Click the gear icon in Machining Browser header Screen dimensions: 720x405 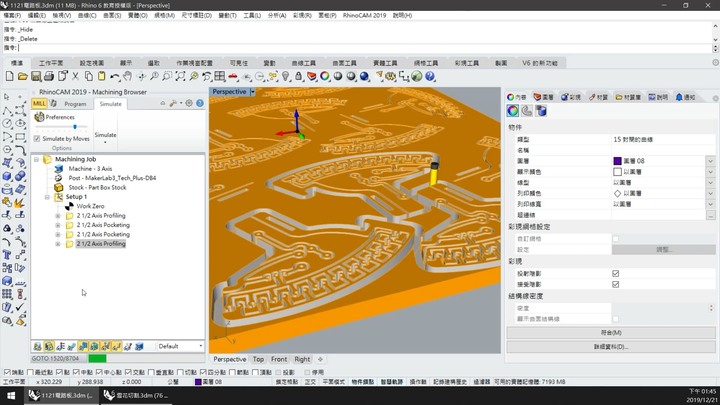(x=189, y=103)
